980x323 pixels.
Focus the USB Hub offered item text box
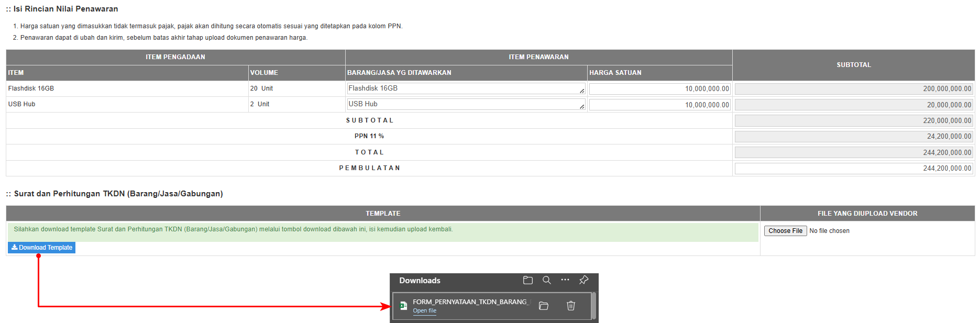464,105
